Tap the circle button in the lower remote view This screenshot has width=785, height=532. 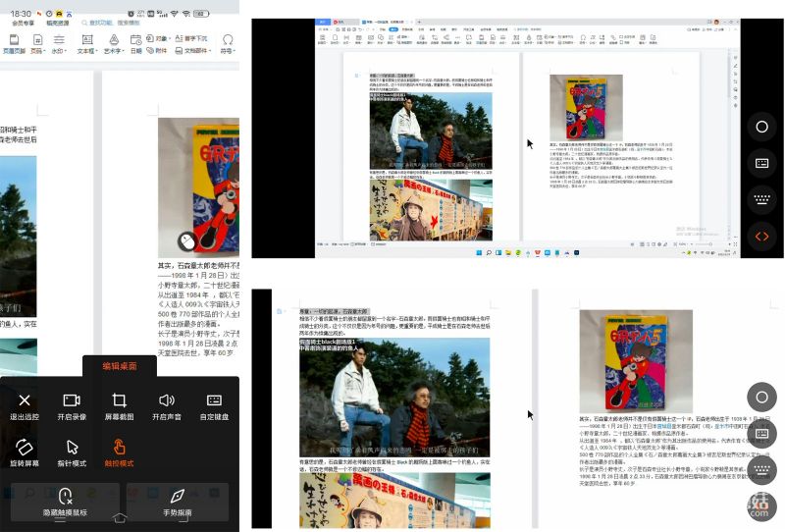pyautogui.click(x=761, y=398)
